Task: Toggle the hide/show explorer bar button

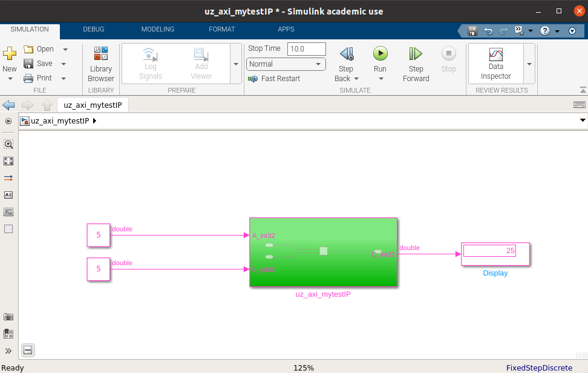Action: 8,121
